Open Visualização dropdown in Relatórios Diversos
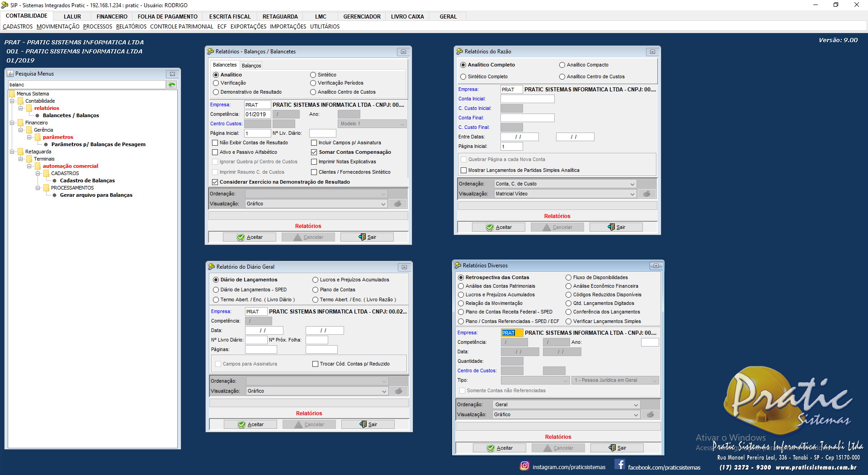The image size is (868, 475). [636, 414]
